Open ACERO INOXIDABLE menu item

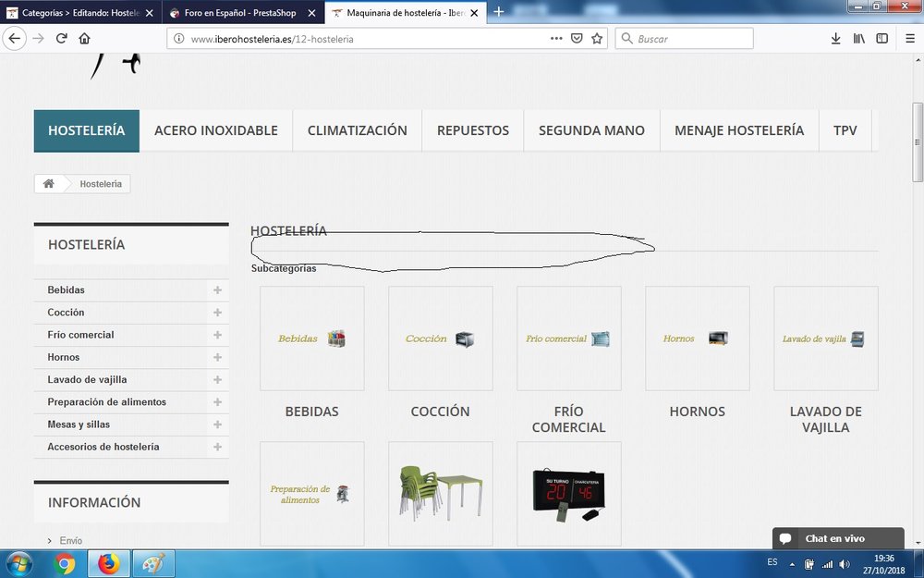point(216,131)
